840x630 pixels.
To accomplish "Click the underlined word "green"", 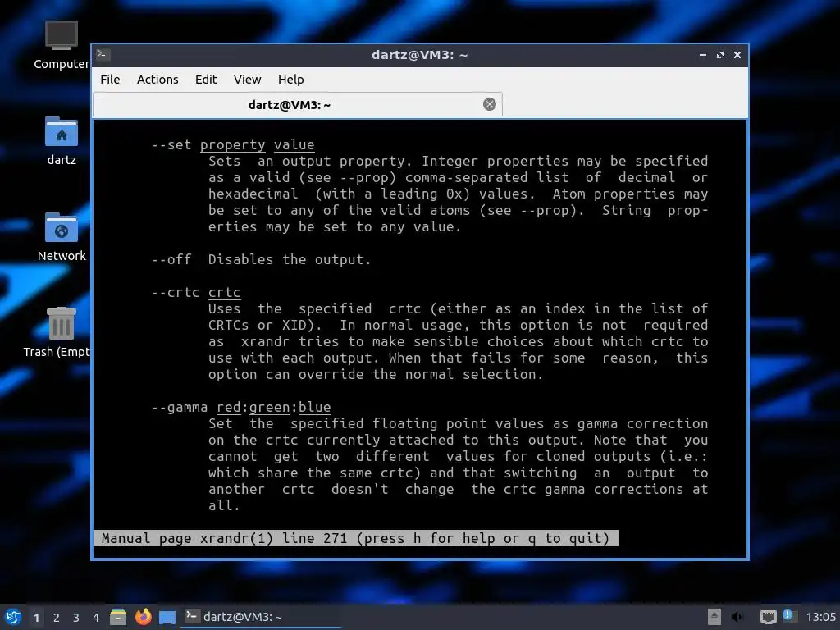I will point(269,407).
